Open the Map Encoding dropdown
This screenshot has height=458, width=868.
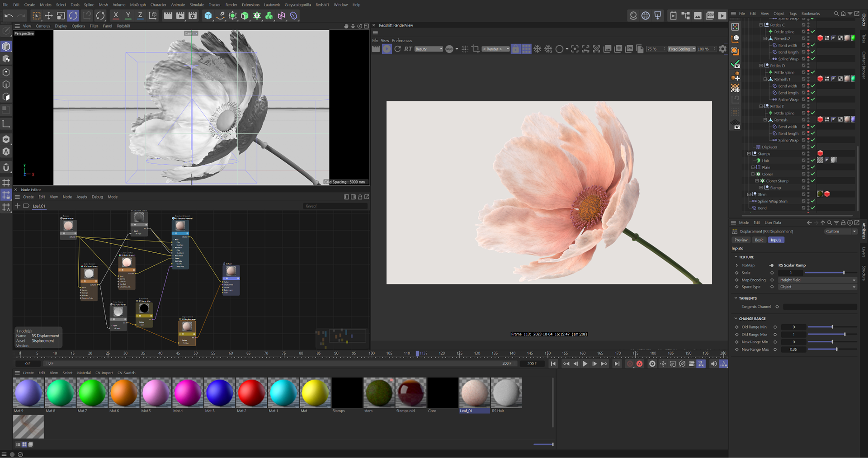[x=817, y=280]
